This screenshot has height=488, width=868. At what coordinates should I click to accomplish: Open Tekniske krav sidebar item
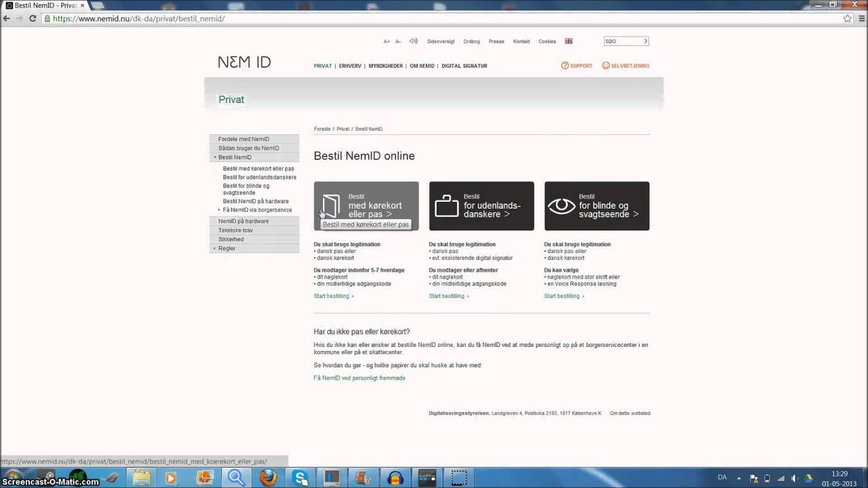254,230
